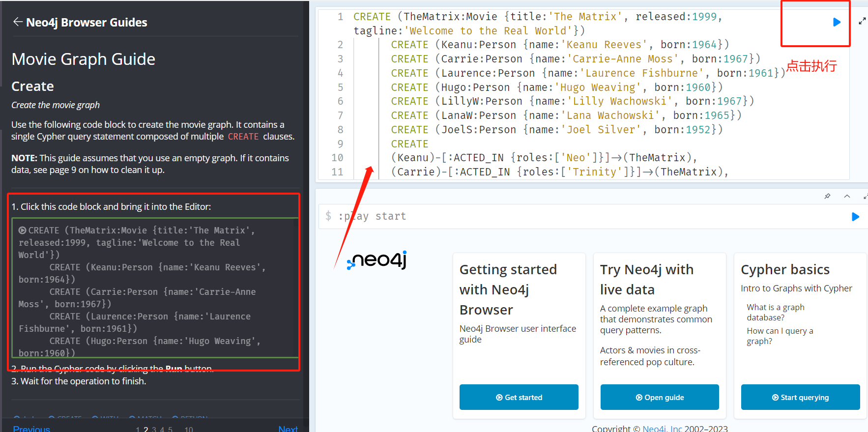Jump to guide page 5
The height and width of the screenshot is (432, 868).
pos(170,429)
